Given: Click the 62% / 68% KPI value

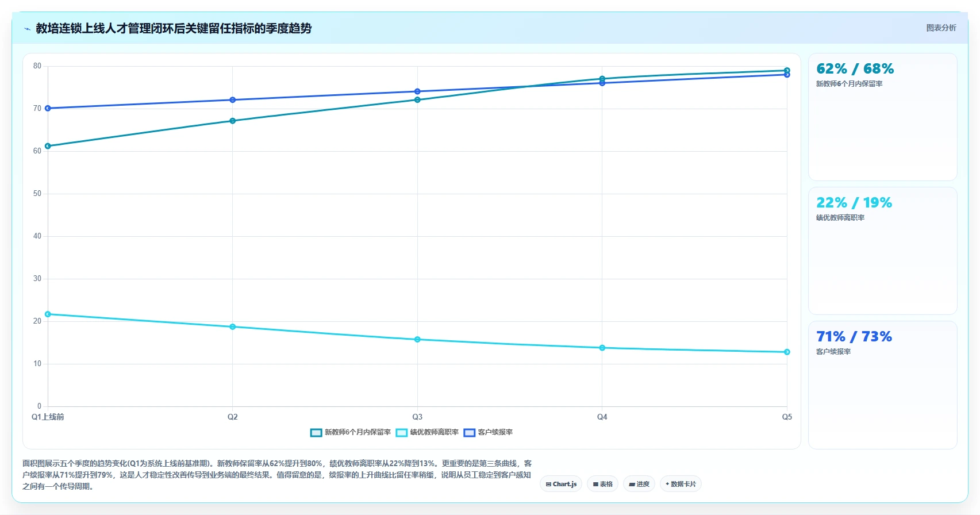Looking at the screenshot, I should tap(855, 69).
